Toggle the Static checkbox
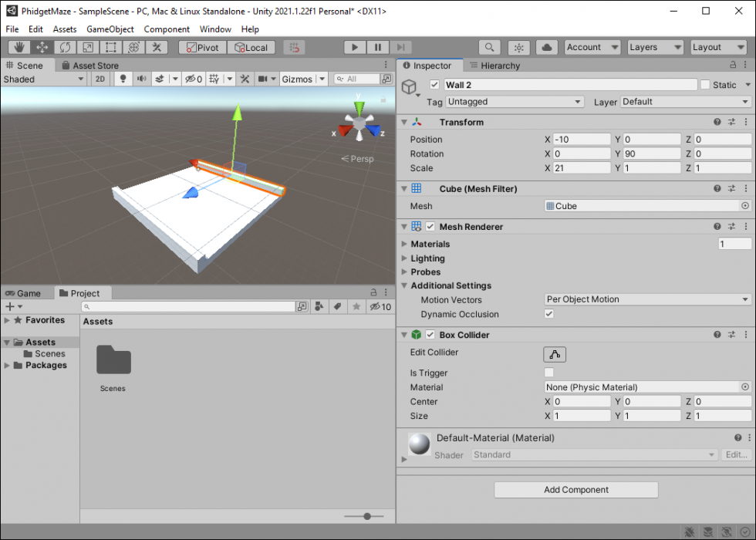Screen dimensions: 756x540 point(705,85)
